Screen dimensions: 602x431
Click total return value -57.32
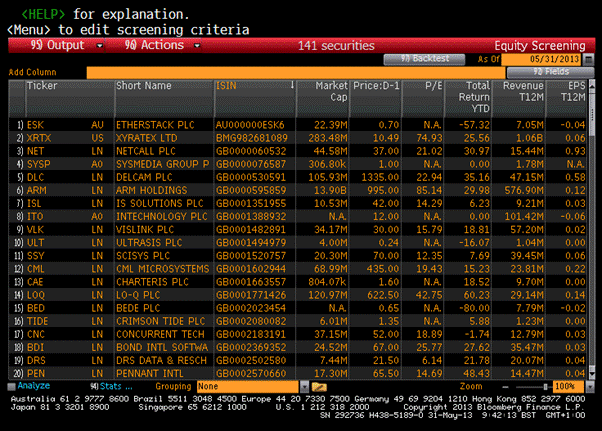click(474, 125)
